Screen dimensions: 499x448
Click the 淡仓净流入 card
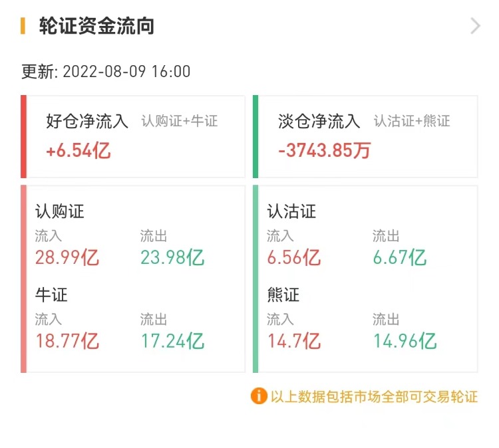[365, 136]
